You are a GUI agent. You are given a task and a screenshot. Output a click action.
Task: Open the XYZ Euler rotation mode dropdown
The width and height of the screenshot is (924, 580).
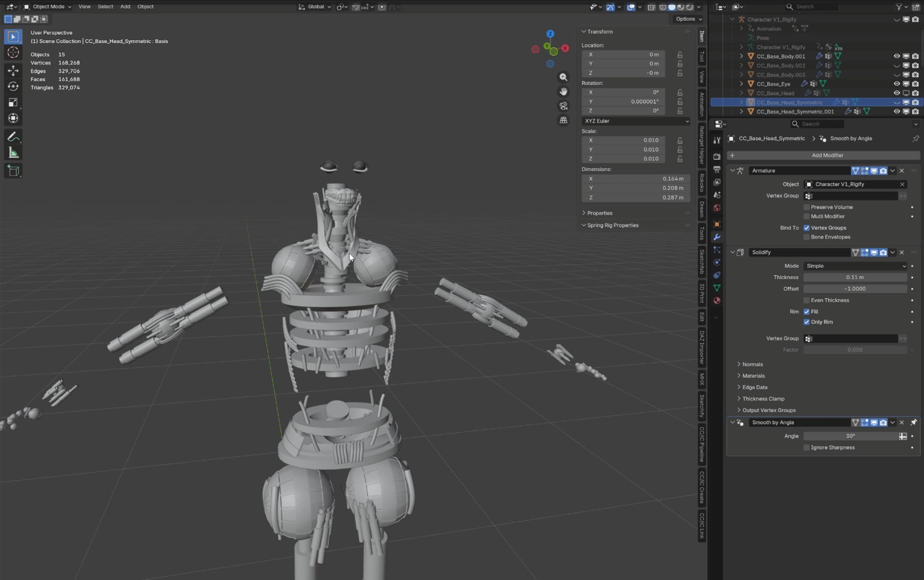coord(636,121)
